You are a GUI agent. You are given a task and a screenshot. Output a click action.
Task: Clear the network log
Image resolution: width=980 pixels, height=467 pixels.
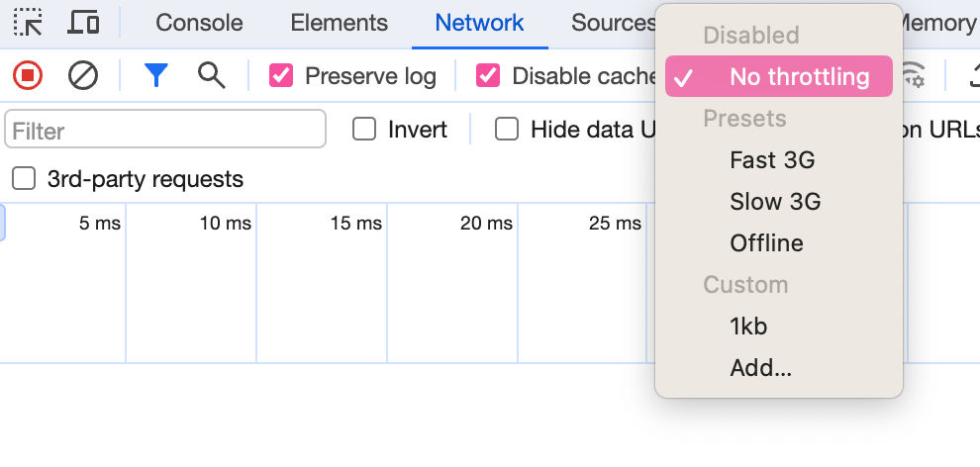coord(83,75)
